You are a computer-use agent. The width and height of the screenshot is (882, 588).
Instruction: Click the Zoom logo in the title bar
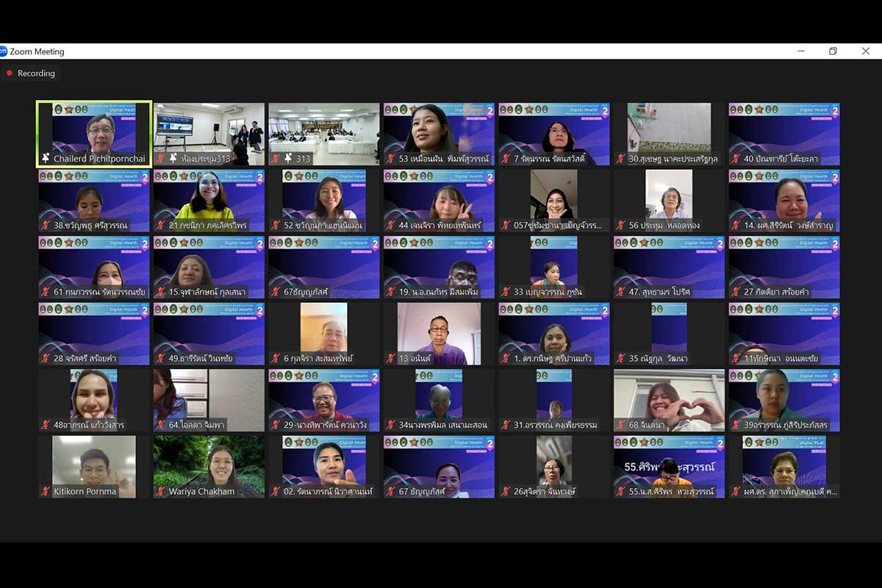[3, 51]
